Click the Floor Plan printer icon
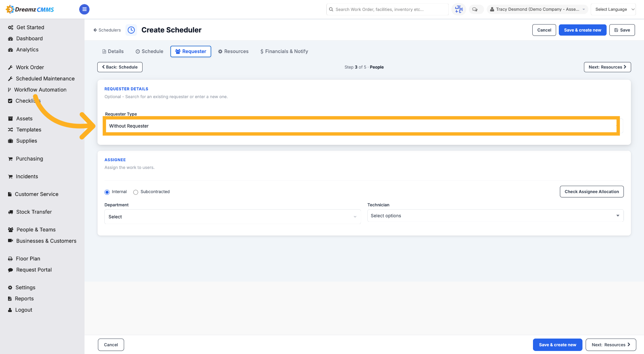 [x=10, y=259]
